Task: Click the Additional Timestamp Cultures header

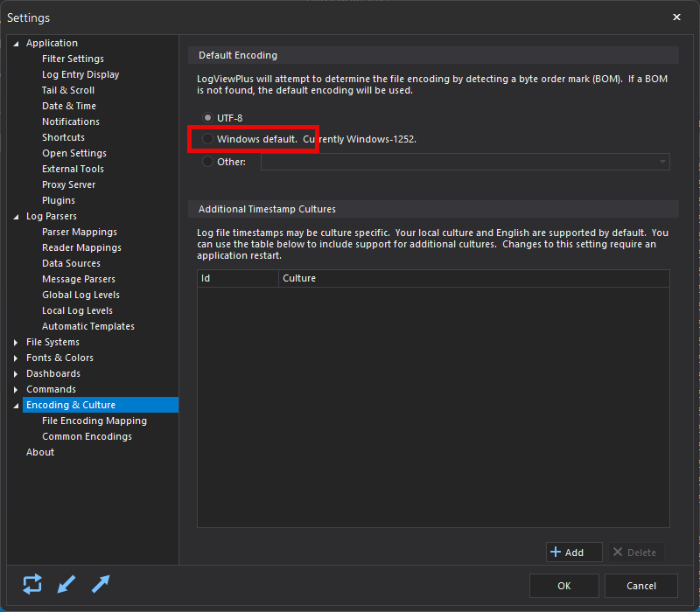Action: pyautogui.click(x=433, y=209)
